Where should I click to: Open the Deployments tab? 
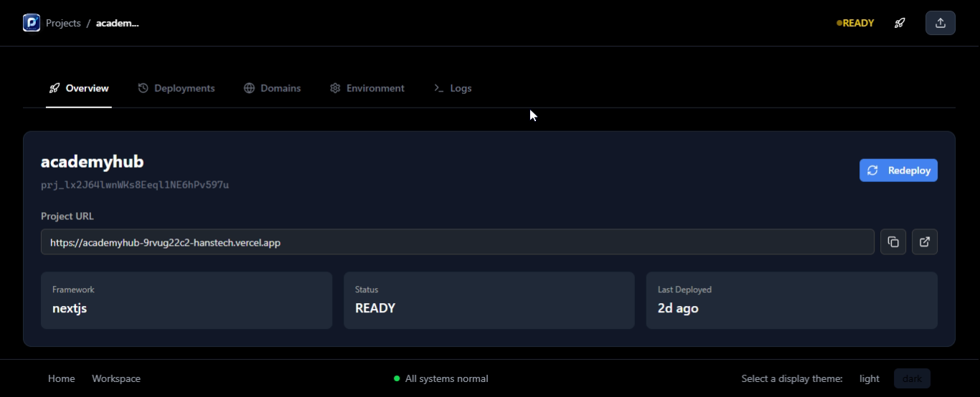click(176, 88)
